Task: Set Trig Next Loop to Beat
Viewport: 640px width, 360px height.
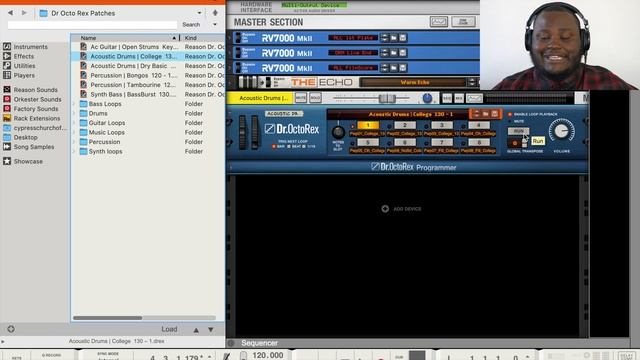Action: click(x=289, y=146)
